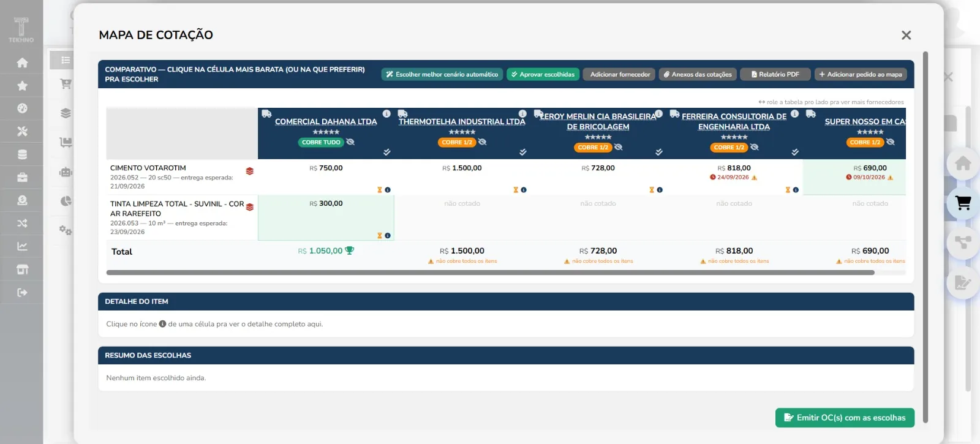
Task: Hide COMERCIAL DAHANA LTDA column with eye icon
Action: coord(350,142)
